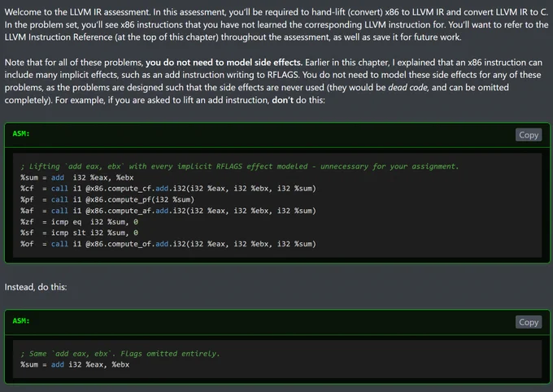
Task: Click the 'Flags omitted entirely' comment line
Action: click(120, 354)
